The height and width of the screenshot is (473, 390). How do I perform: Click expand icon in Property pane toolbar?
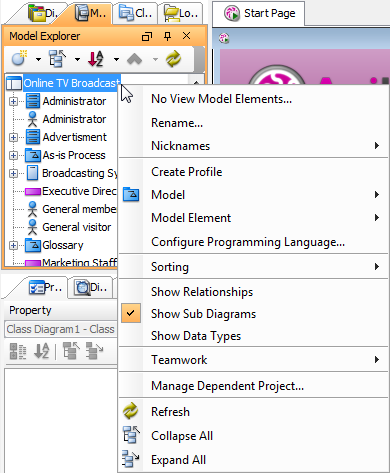[x=94, y=351]
